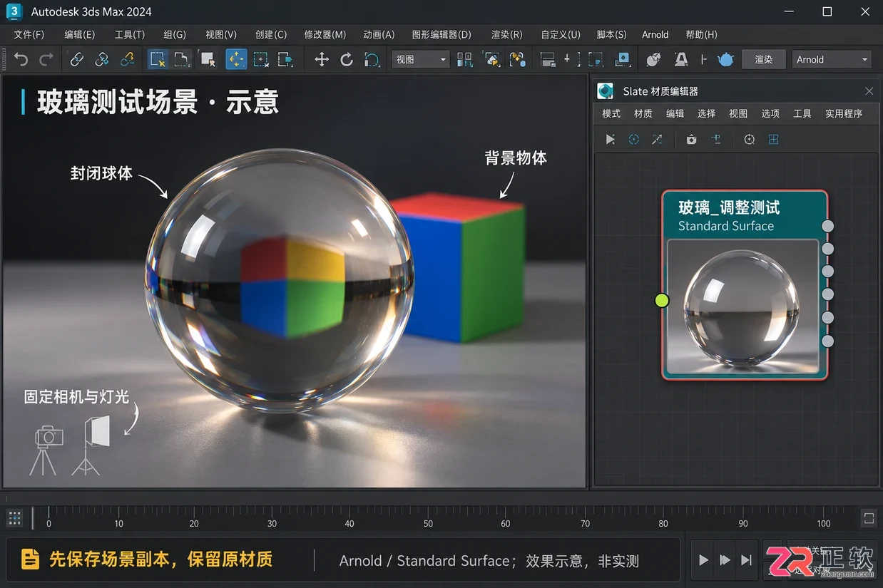Click the Slate wand-style assign icon
883x588 pixels.
tap(657, 140)
